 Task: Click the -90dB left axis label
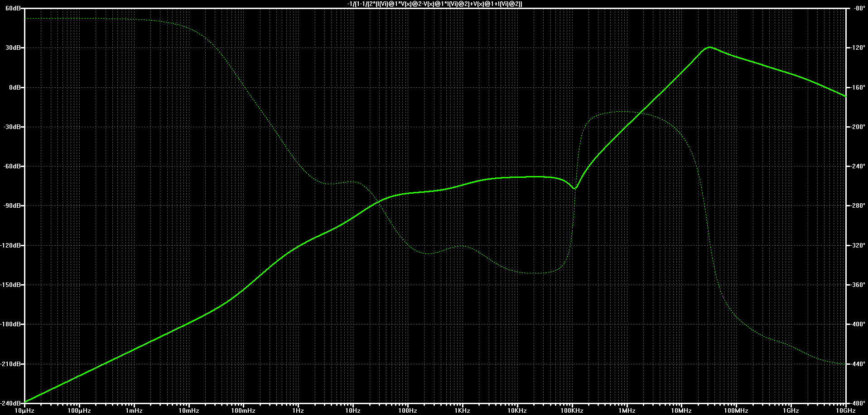point(14,205)
